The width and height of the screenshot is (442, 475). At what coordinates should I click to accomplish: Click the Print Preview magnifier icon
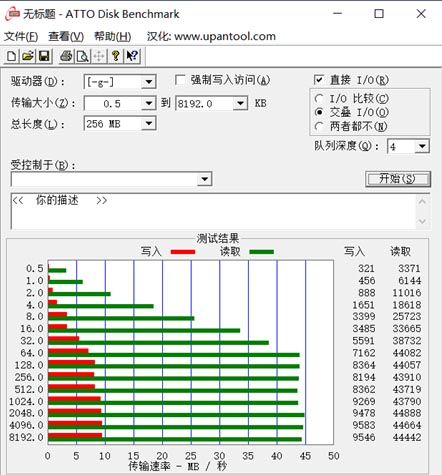82,56
